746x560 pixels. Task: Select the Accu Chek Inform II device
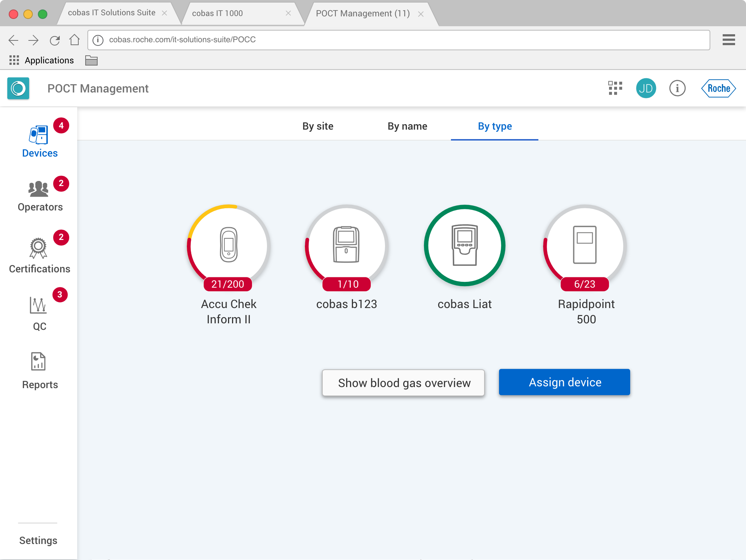pos(228,246)
